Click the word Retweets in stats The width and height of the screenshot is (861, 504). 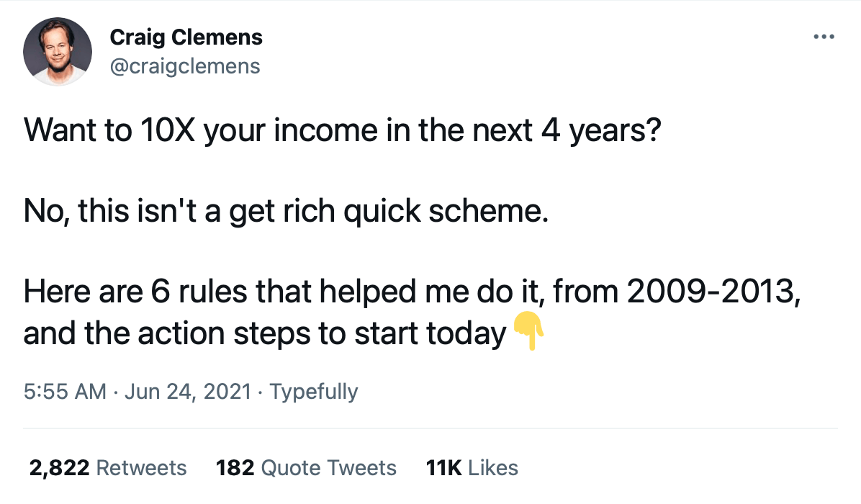click(141, 468)
